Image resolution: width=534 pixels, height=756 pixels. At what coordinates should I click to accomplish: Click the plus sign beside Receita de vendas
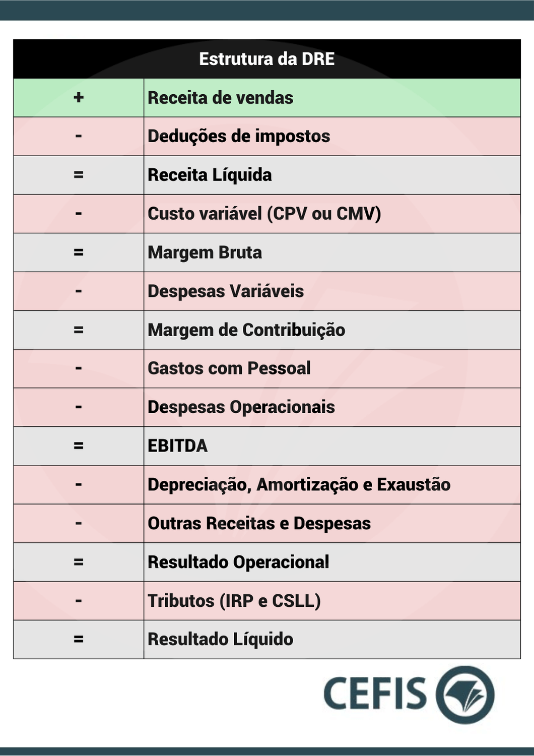pyautogui.click(x=79, y=97)
